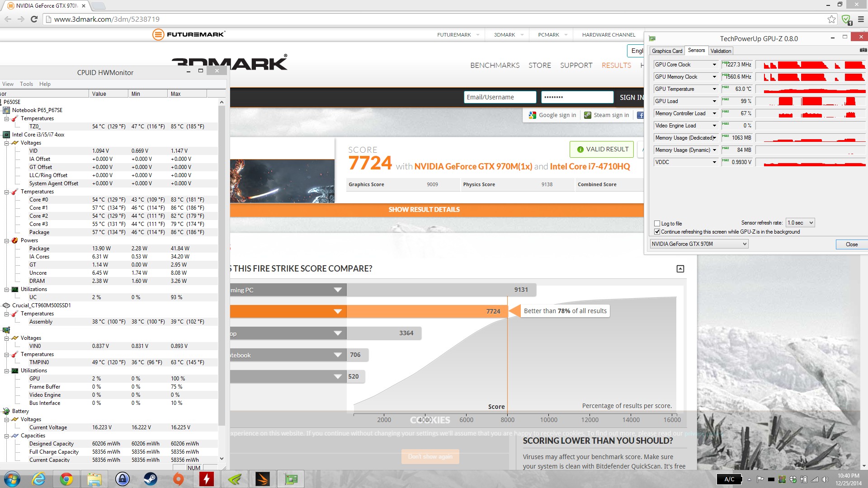Launch Internet Explorer from taskbar
Image resolution: width=868 pixels, height=488 pixels.
click(39, 479)
